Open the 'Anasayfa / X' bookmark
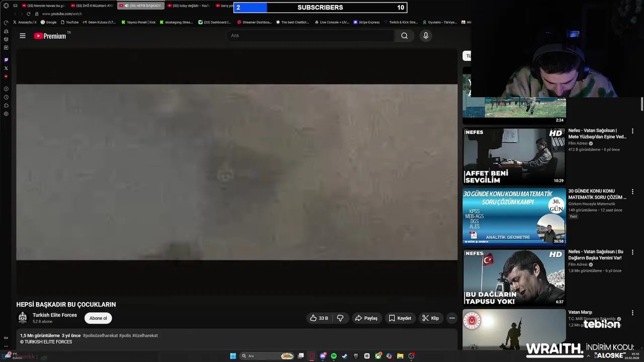The width and height of the screenshot is (644, 362). [25, 22]
